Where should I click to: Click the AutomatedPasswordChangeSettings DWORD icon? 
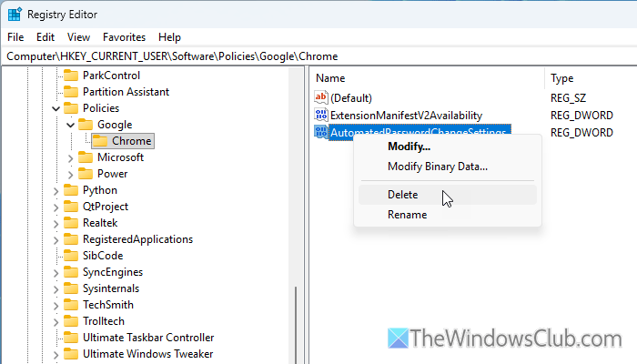click(x=321, y=132)
